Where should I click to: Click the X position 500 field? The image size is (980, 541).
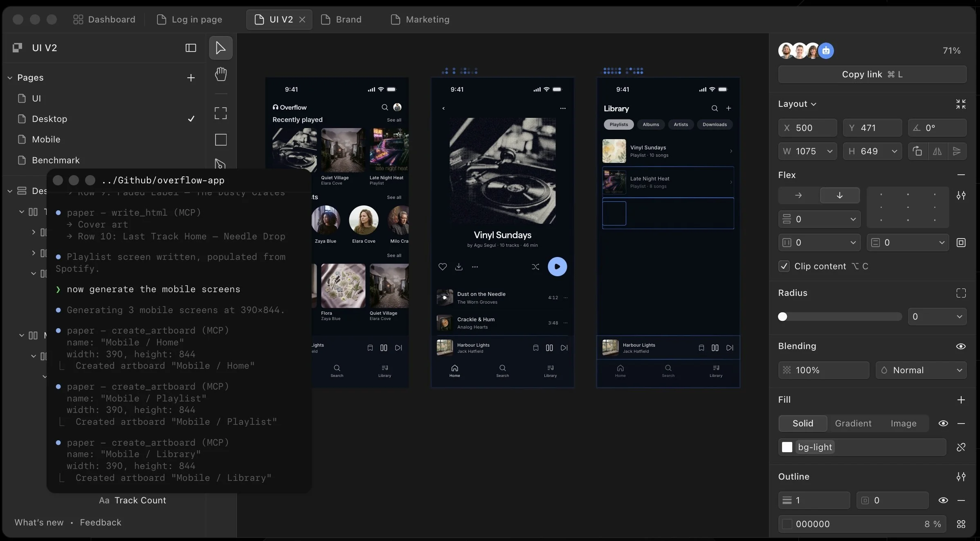pyautogui.click(x=807, y=128)
